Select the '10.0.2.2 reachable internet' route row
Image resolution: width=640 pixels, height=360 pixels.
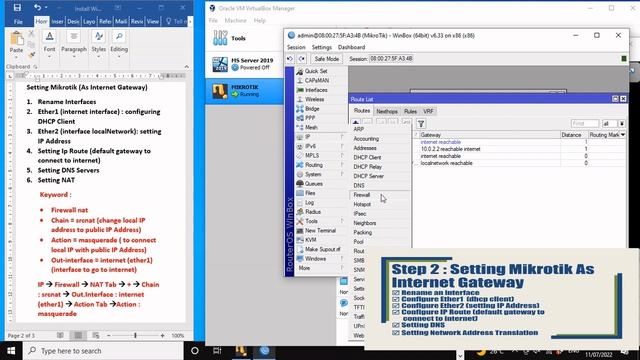pos(519,149)
